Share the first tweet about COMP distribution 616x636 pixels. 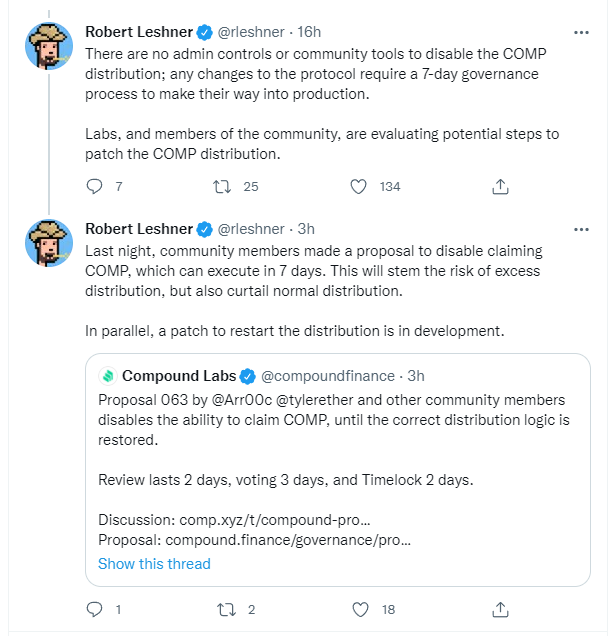pos(501,186)
